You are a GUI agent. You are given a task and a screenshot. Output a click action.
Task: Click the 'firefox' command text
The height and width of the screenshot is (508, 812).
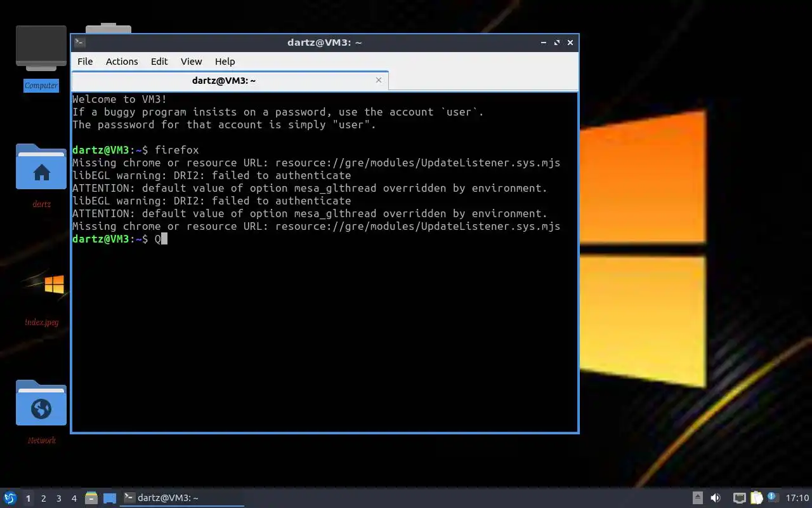point(177,150)
